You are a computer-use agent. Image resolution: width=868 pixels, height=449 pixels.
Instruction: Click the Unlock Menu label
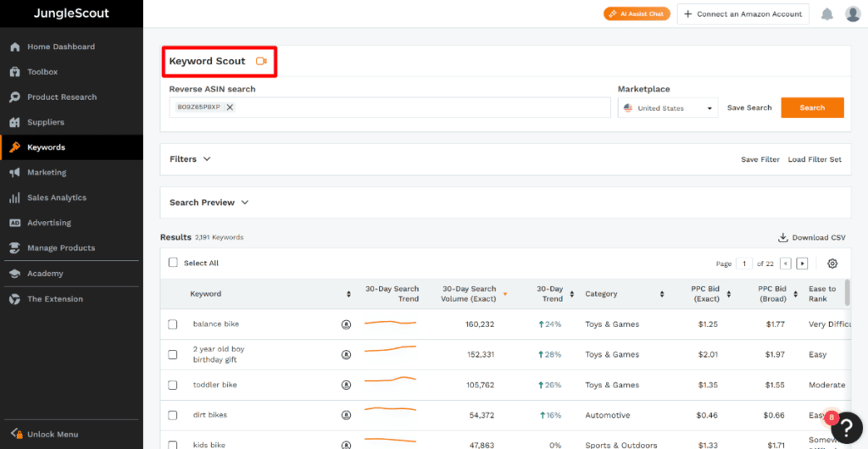53,435
